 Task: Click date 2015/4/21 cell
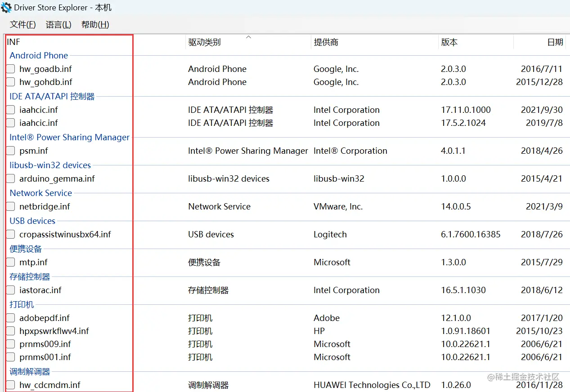point(542,179)
